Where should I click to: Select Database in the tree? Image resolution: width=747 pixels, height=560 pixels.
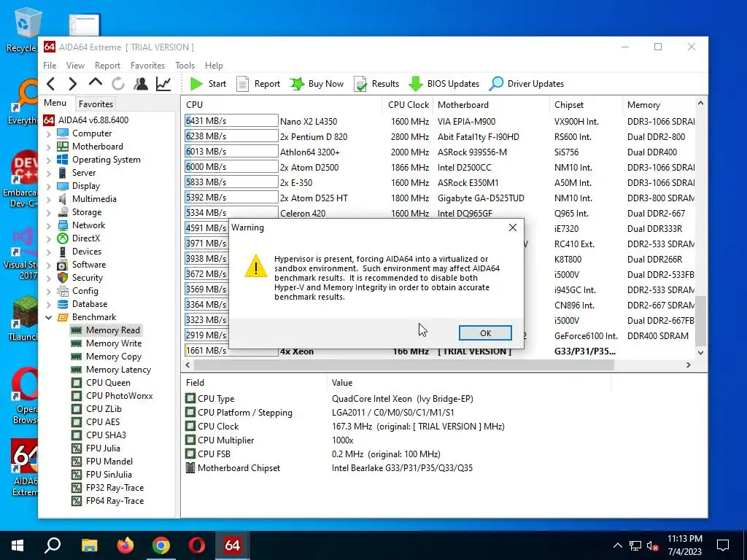[x=82, y=304]
